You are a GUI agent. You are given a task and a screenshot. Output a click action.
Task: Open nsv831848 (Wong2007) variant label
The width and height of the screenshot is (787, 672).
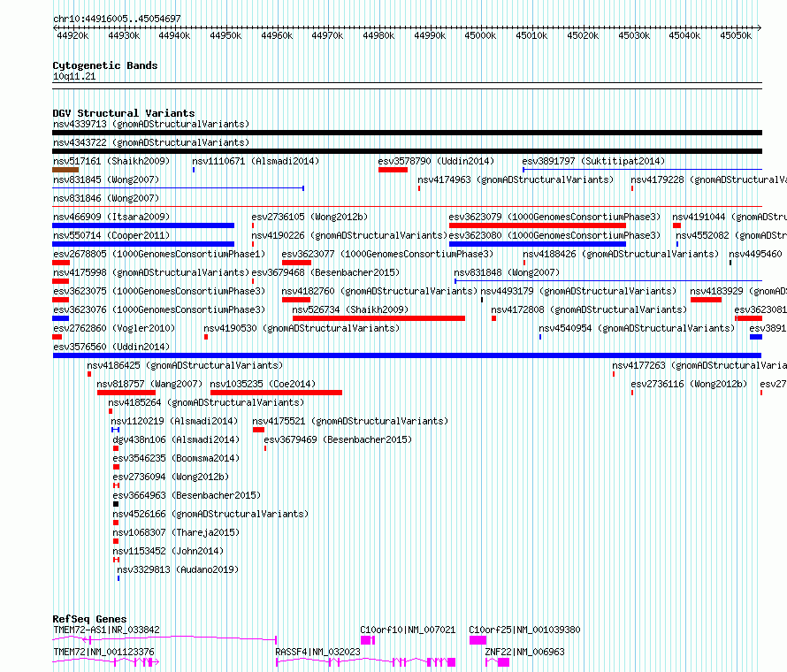(x=507, y=272)
